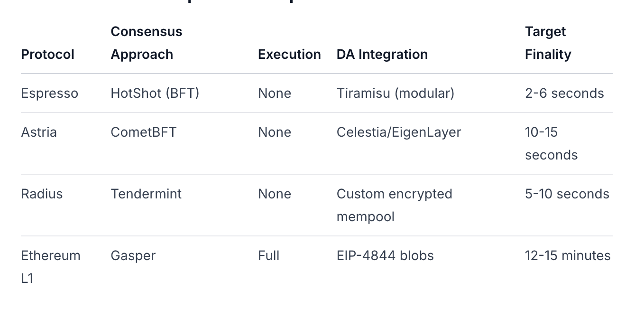Click the 2-6 seconds finality cell
This screenshot has height=319, width=644.
click(564, 94)
